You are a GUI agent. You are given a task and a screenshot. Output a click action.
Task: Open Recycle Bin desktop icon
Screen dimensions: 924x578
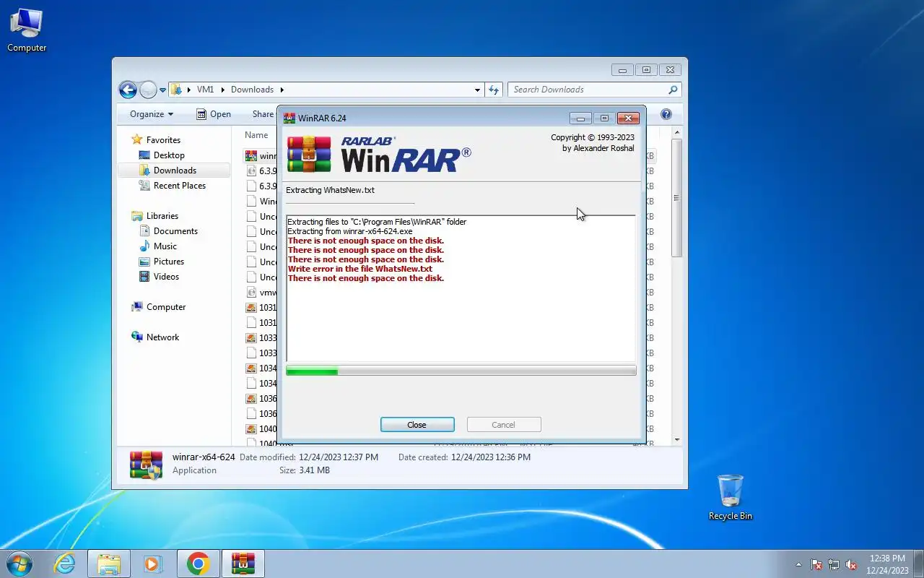point(731,497)
